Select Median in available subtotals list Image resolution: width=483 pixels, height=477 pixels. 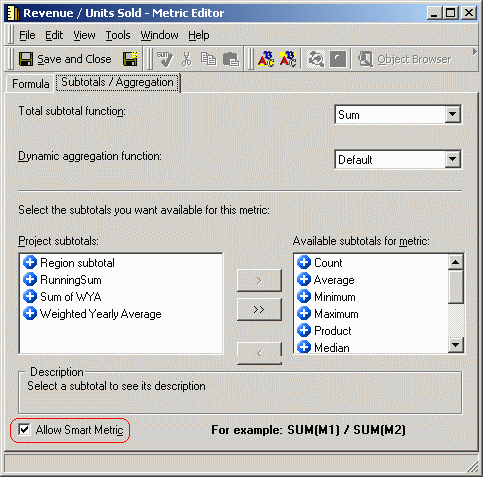click(x=323, y=347)
